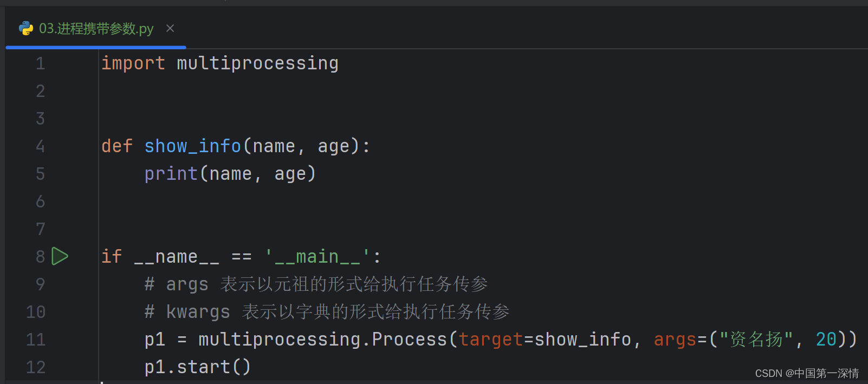Click line number 5 gutter to set breakpoint

[x=40, y=173]
